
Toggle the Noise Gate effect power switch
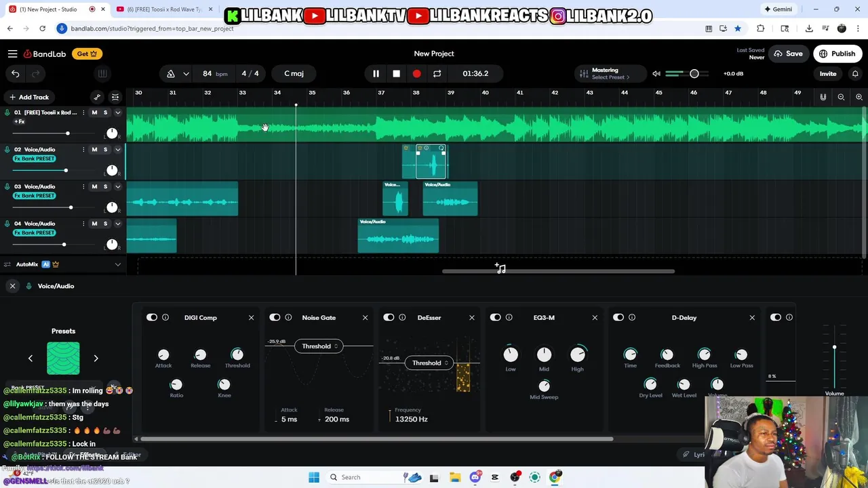tap(275, 317)
